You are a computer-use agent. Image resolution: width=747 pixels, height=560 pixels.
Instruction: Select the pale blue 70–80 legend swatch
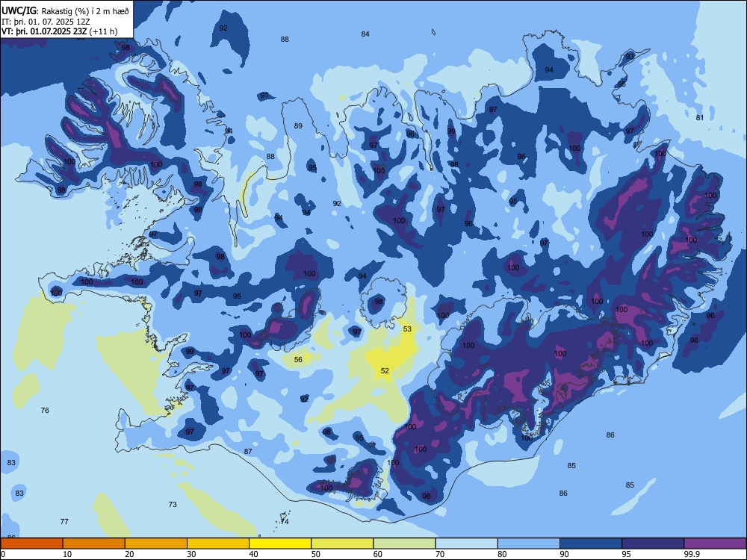click(466, 544)
